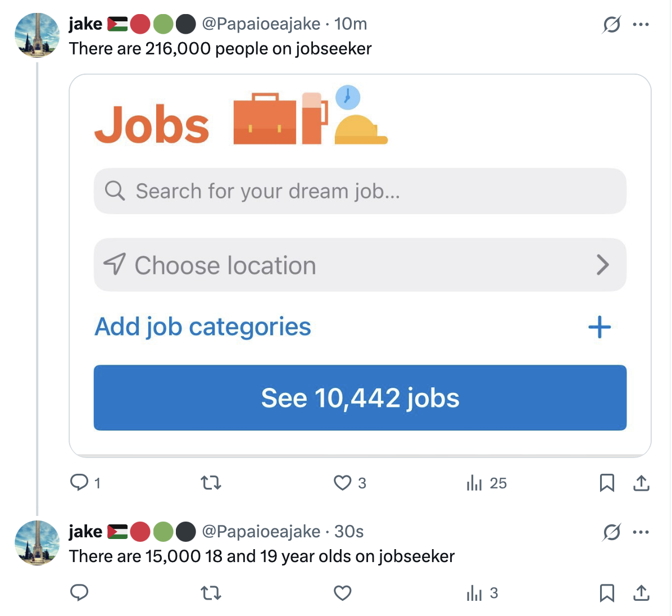
Task: Like the second tweet
Action: coord(343,593)
